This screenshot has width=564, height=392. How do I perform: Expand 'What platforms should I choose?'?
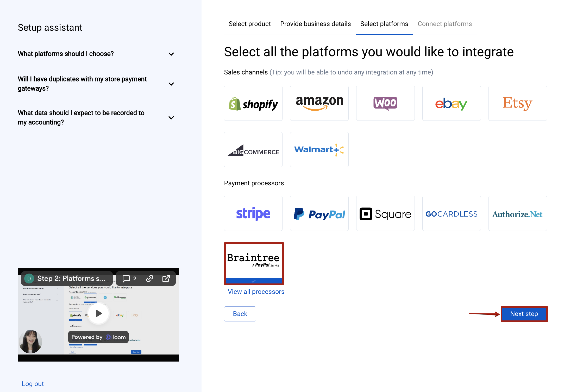[x=96, y=54]
